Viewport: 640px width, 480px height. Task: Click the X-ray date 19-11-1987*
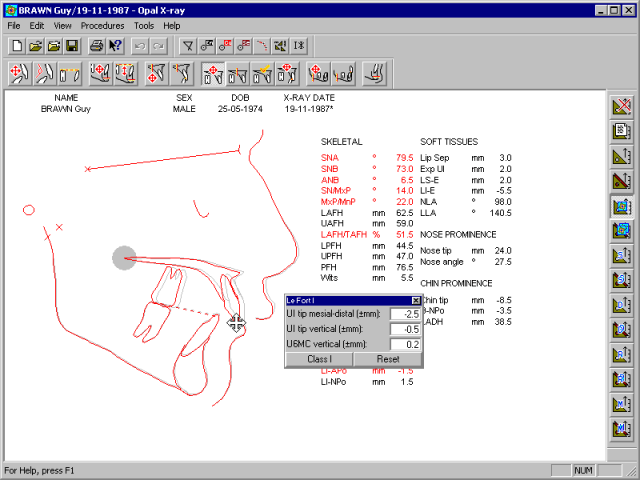pos(309,109)
